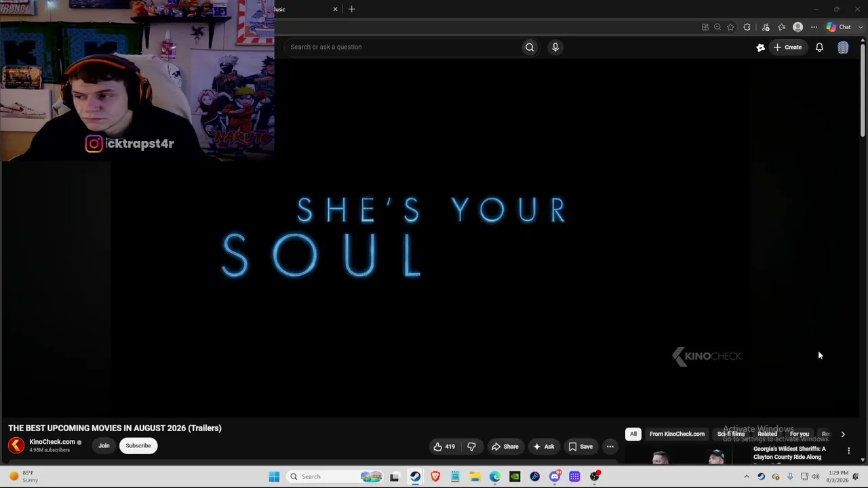Viewport: 868px width, 488px height.
Task: Open options menu for Georgia's Wildest Sheriffs video
Action: pyautogui.click(x=848, y=451)
